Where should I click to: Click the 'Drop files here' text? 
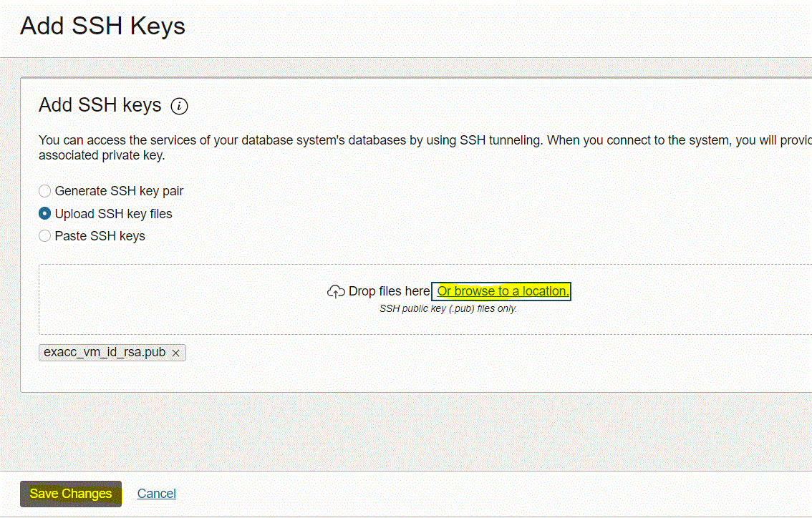tap(389, 291)
